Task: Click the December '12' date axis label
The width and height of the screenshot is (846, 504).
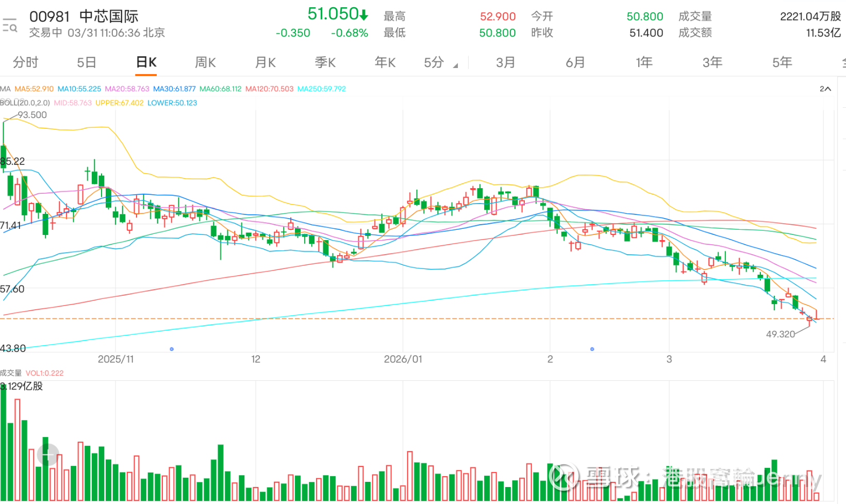Action: [256, 359]
